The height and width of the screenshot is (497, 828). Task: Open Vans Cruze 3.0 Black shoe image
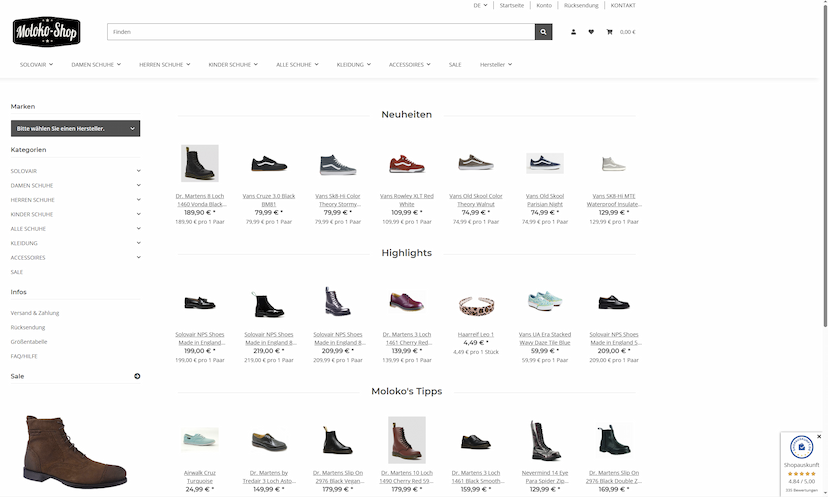(269, 164)
